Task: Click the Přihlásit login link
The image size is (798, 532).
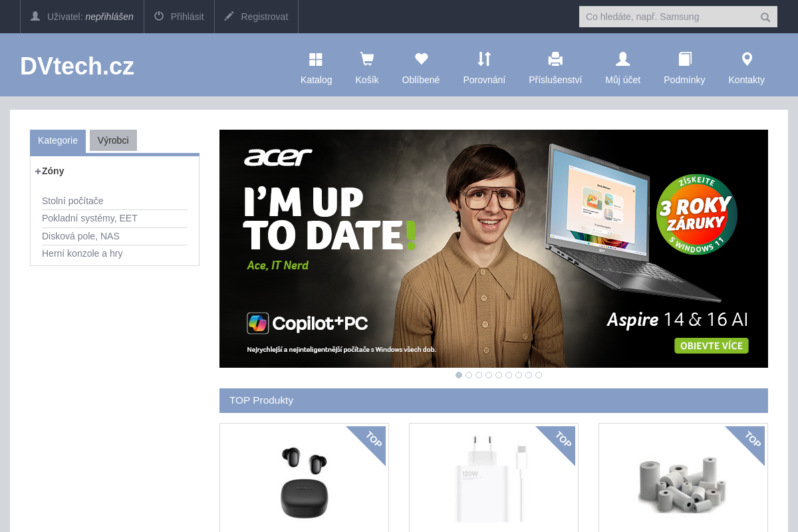Action: (x=179, y=17)
